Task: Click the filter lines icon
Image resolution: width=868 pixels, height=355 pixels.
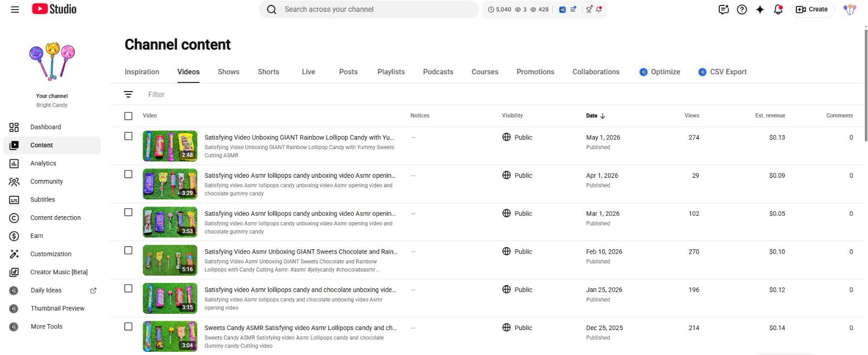Action: (x=129, y=94)
